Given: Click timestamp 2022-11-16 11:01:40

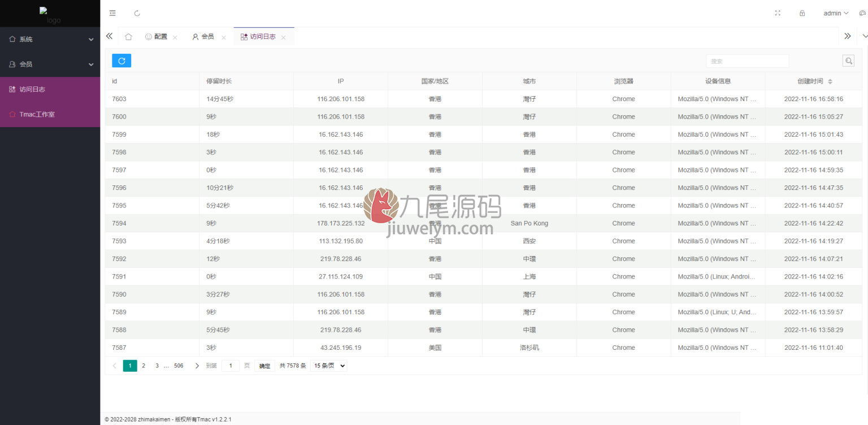Looking at the screenshot, I should [x=814, y=348].
